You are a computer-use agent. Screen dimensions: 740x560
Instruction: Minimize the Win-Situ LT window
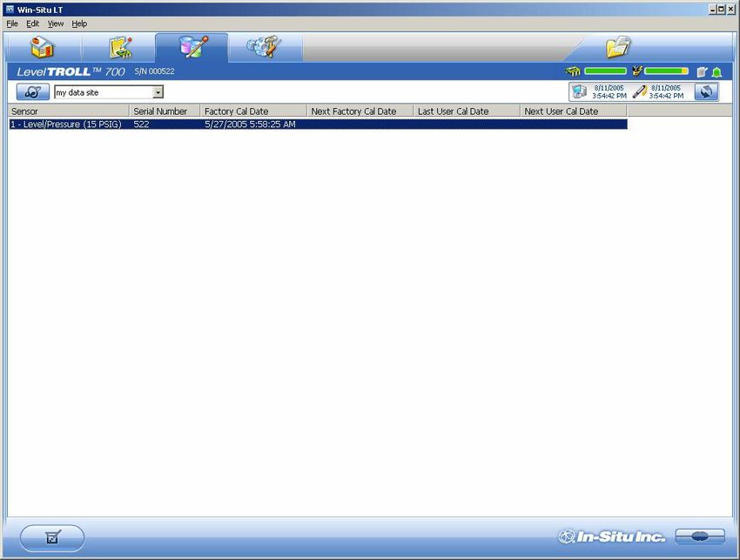tap(713, 9)
